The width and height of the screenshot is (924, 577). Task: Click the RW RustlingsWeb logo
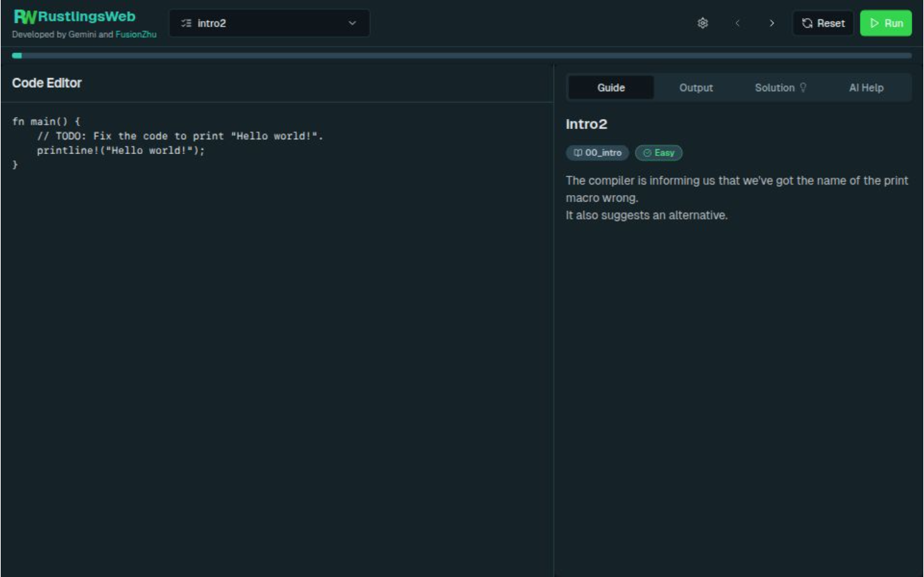coord(74,17)
